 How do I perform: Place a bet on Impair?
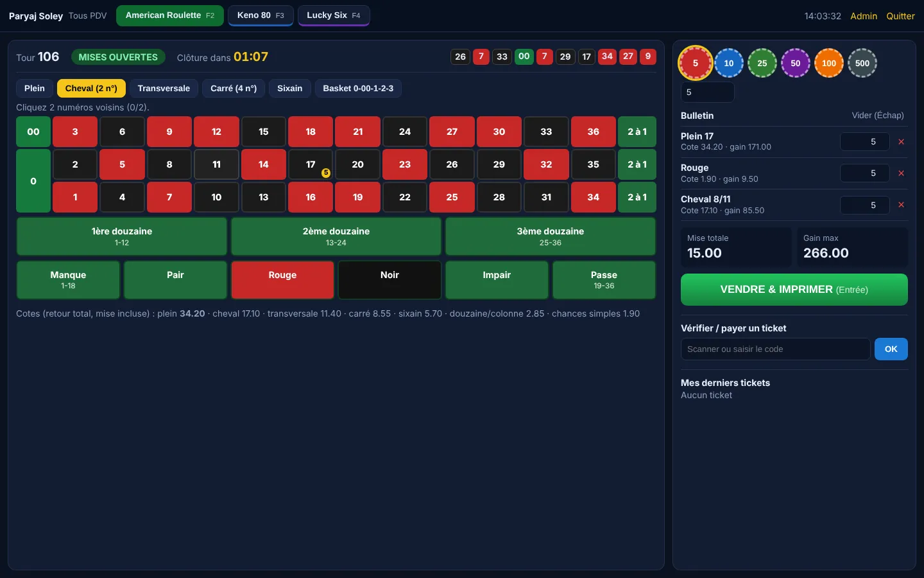pos(497,280)
